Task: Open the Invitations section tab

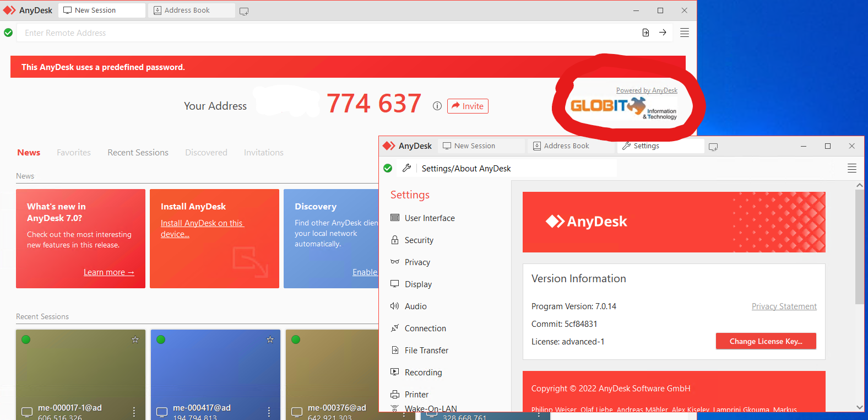Action: [264, 153]
